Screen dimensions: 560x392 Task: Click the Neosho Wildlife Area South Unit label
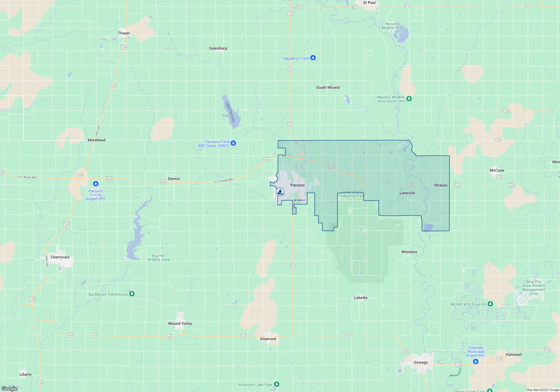(x=391, y=99)
